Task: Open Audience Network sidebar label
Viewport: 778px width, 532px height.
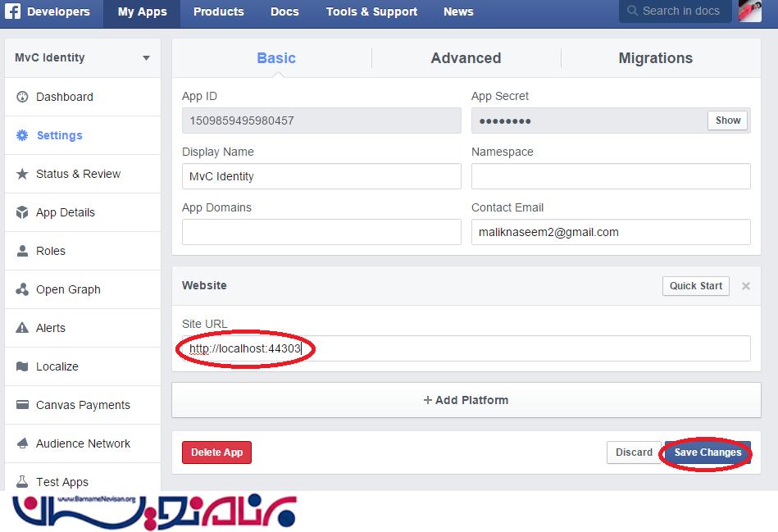Action: [83, 443]
